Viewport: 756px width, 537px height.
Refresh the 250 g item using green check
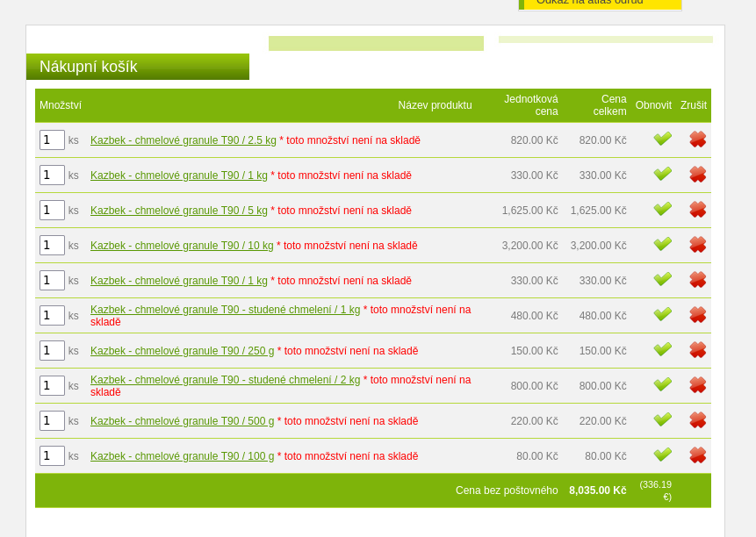662,350
